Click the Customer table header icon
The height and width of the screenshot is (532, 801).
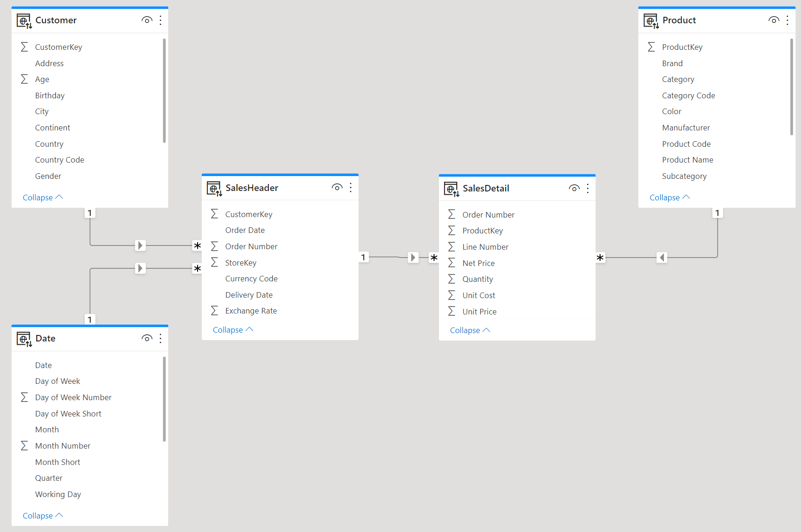click(23, 20)
